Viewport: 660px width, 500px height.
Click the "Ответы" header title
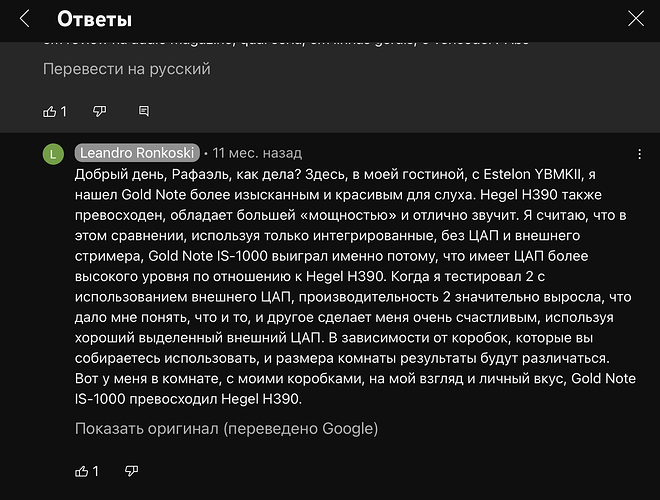pos(95,19)
